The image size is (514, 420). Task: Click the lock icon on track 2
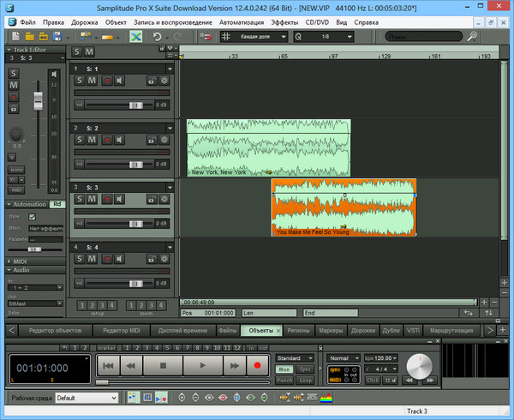point(150,140)
